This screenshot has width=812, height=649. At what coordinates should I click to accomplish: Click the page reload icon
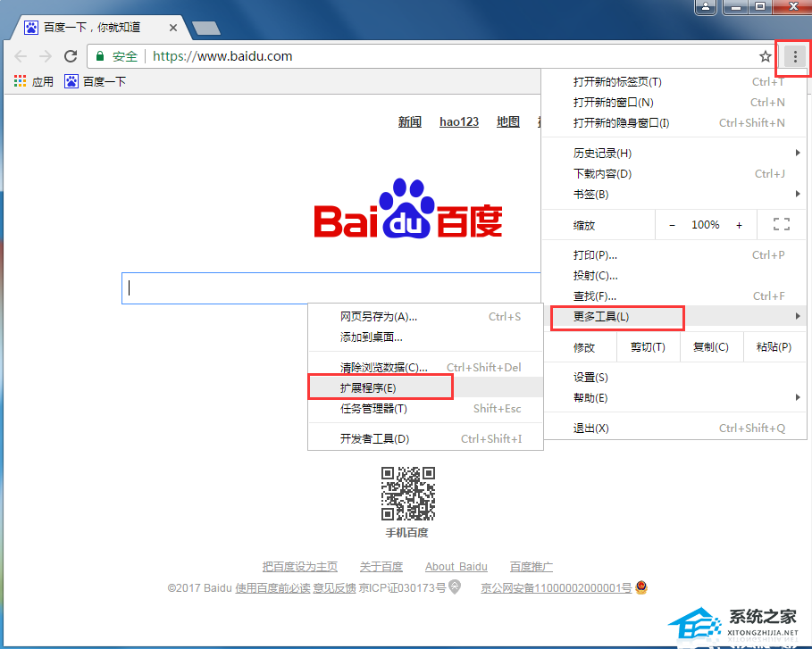tap(71, 56)
